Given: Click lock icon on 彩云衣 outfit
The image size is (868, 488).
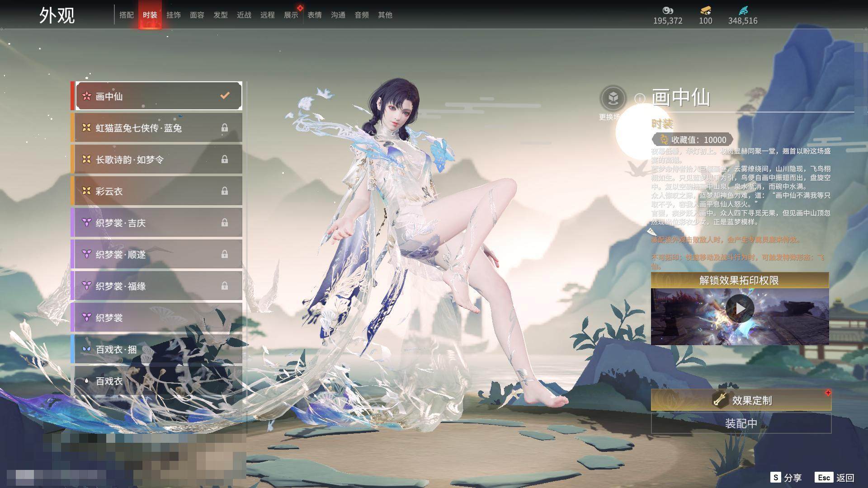Looking at the screenshot, I should (224, 191).
